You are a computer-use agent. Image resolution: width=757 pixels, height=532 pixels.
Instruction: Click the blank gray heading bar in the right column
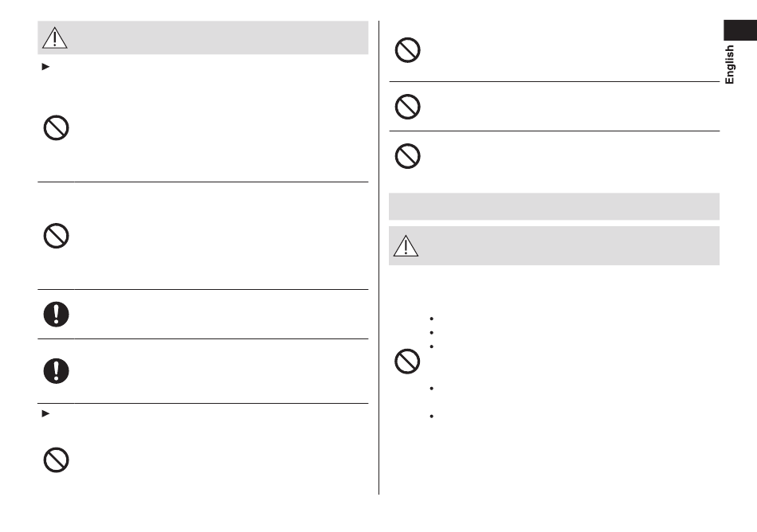click(x=554, y=206)
